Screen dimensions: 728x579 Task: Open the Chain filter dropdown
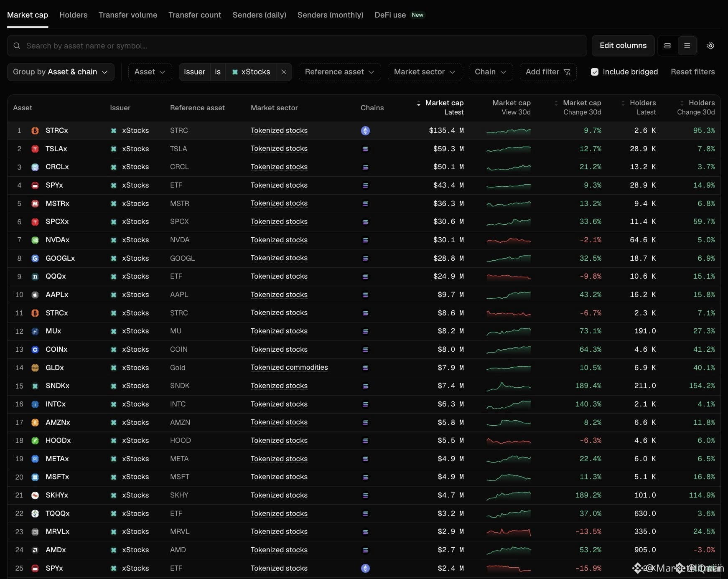point(491,72)
